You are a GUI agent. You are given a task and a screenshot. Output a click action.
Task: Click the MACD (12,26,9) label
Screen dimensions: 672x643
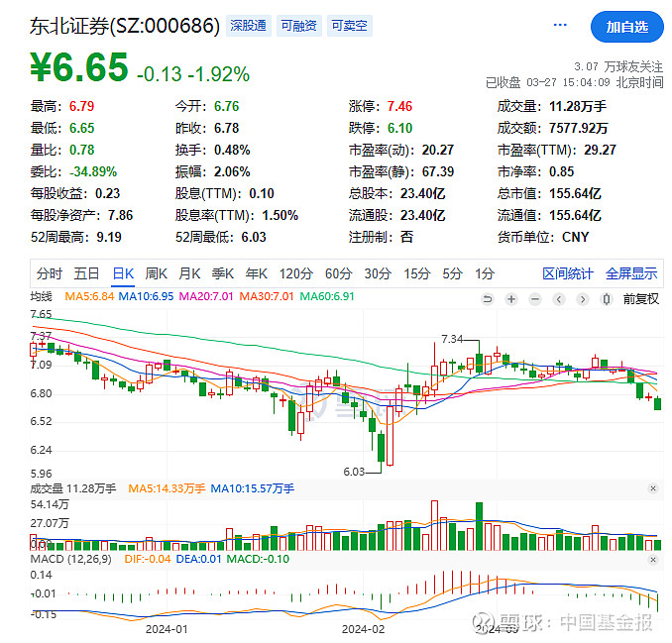[71, 559]
